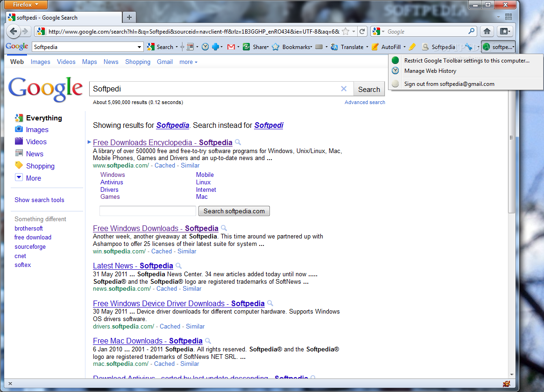Click the status bar close X
The height and width of the screenshot is (392, 544).
tap(10, 383)
